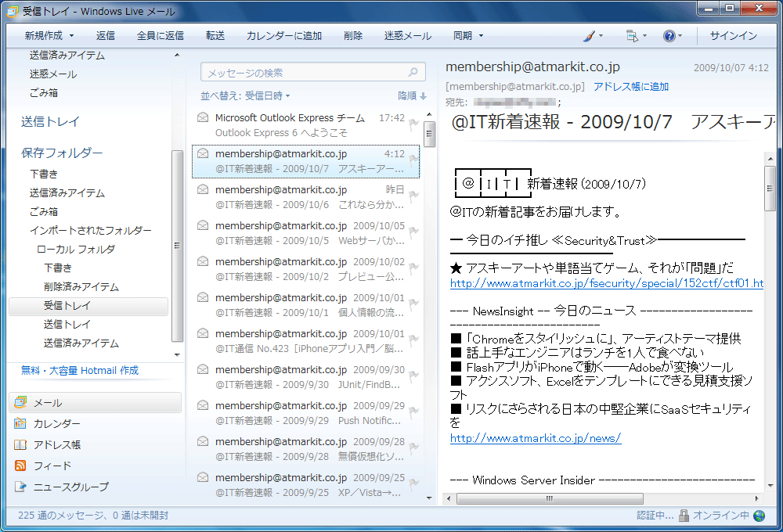Click 返信 in the toolbar
This screenshot has height=532, width=783.
click(x=106, y=36)
